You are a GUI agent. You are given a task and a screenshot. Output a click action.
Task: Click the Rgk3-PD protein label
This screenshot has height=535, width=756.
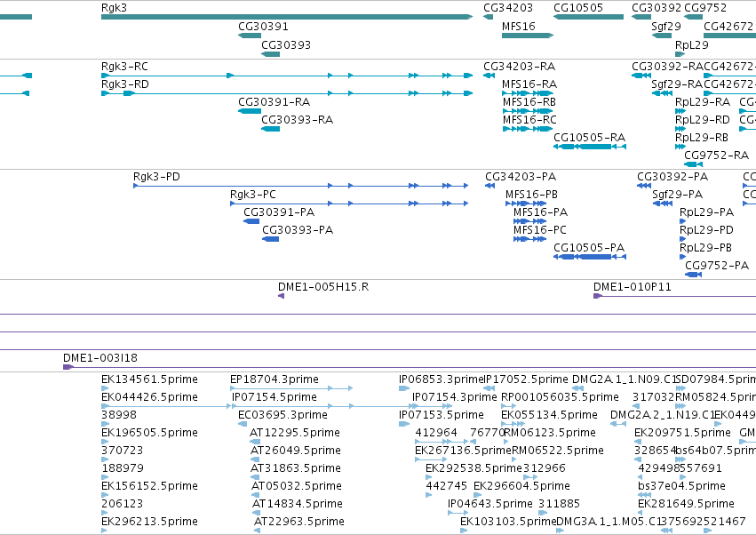point(156,177)
